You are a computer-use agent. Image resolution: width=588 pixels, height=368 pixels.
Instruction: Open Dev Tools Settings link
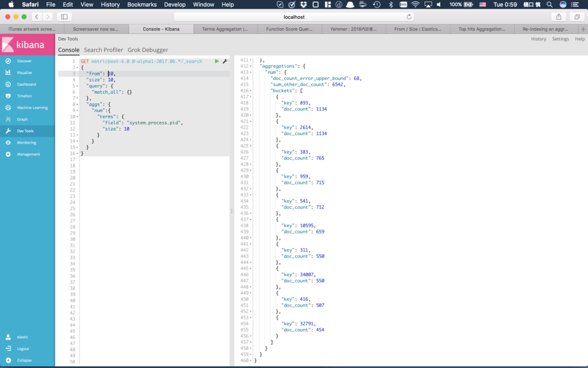pyautogui.click(x=560, y=39)
